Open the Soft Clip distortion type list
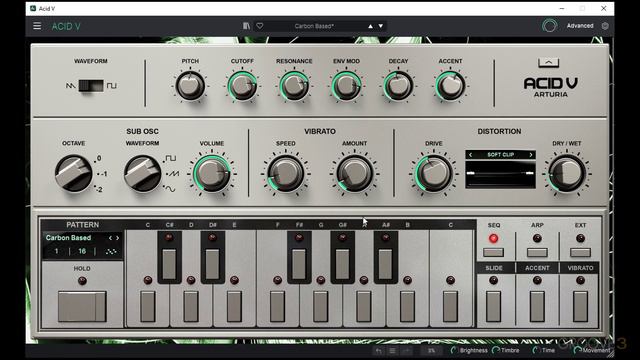640x360 pixels. [x=500, y=155]
